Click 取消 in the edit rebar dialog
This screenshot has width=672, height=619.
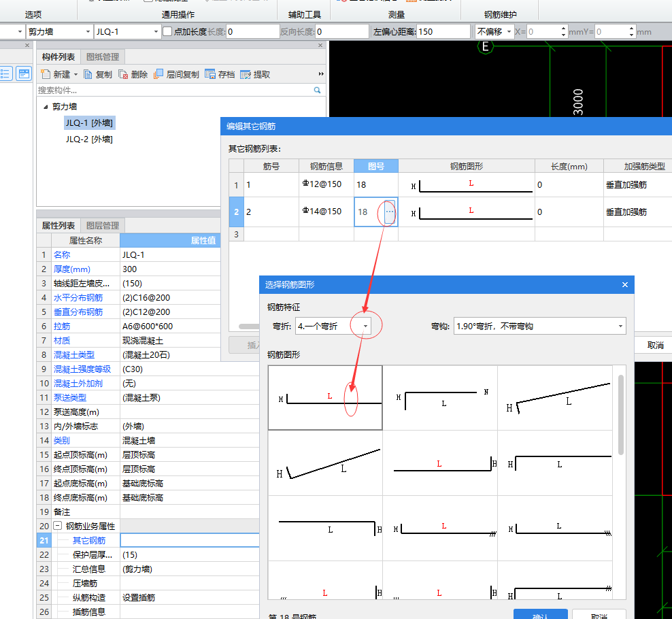click(655, 345)
